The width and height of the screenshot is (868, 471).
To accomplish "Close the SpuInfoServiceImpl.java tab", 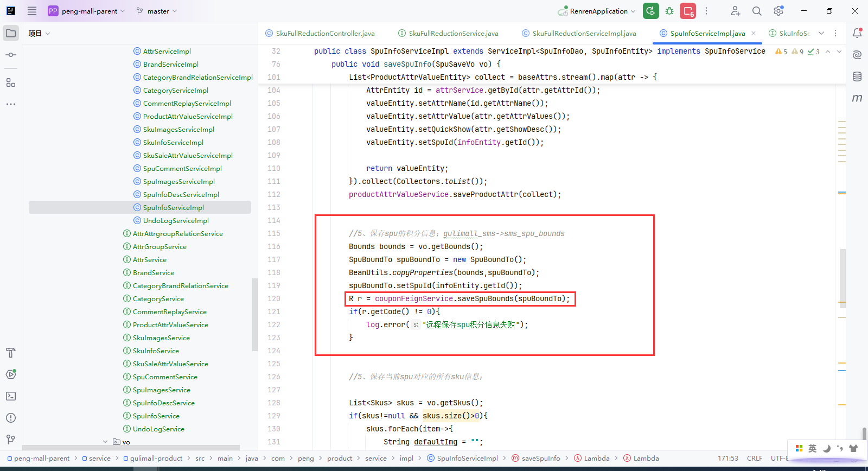I will (x=754, y=33).
